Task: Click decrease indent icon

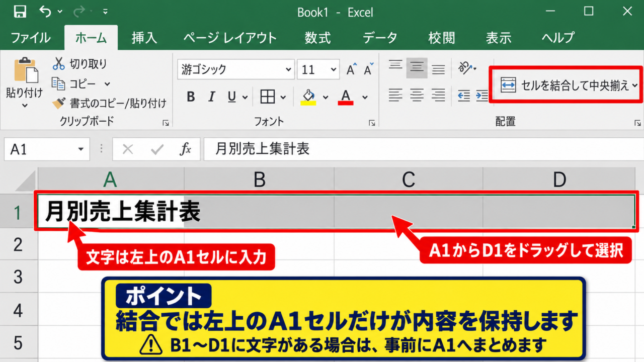Action: (x=463, y=95)
